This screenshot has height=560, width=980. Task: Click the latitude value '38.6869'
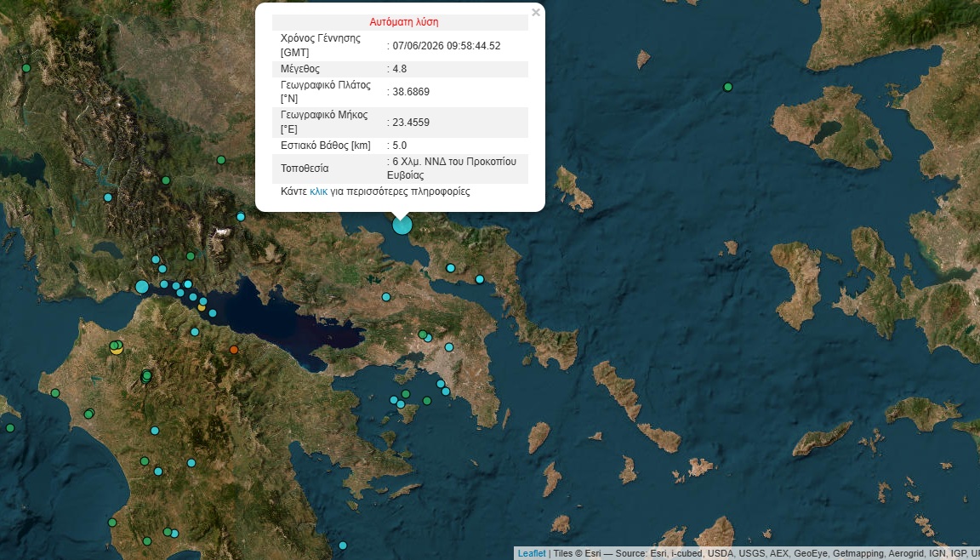point(411,92)
